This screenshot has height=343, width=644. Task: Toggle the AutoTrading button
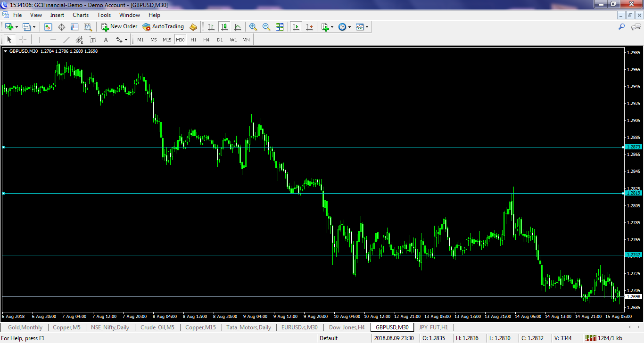pyautogui.click(x=163, y=27)
